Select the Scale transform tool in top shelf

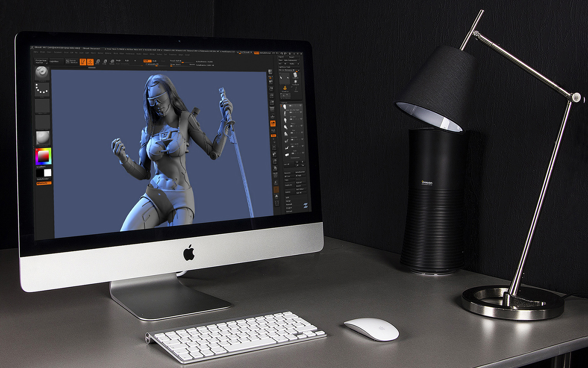pos(104,62)
